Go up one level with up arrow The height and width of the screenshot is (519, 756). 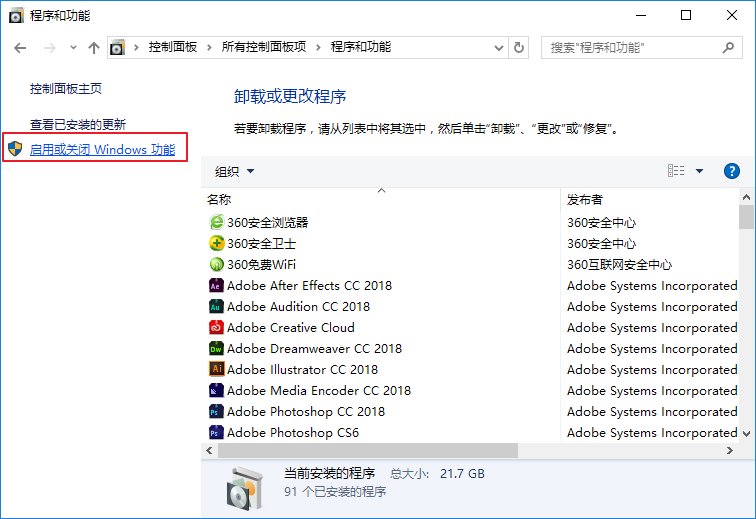(93, 47)
